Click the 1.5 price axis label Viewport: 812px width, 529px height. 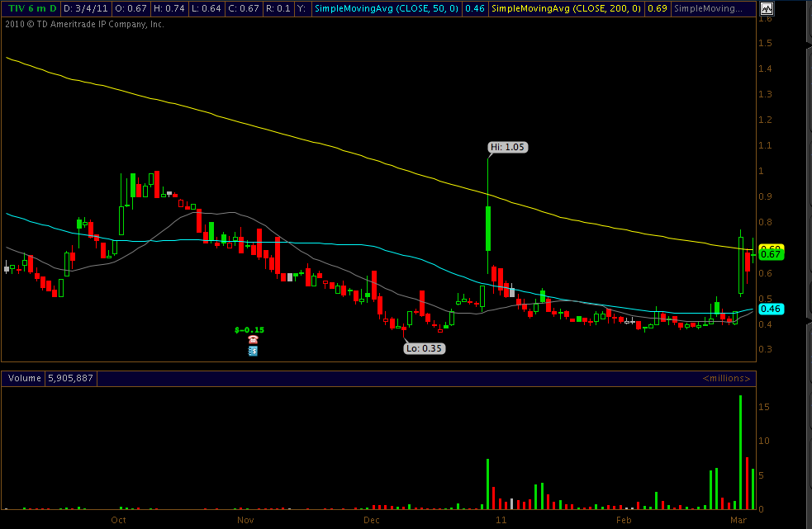(x=765, y=43)
